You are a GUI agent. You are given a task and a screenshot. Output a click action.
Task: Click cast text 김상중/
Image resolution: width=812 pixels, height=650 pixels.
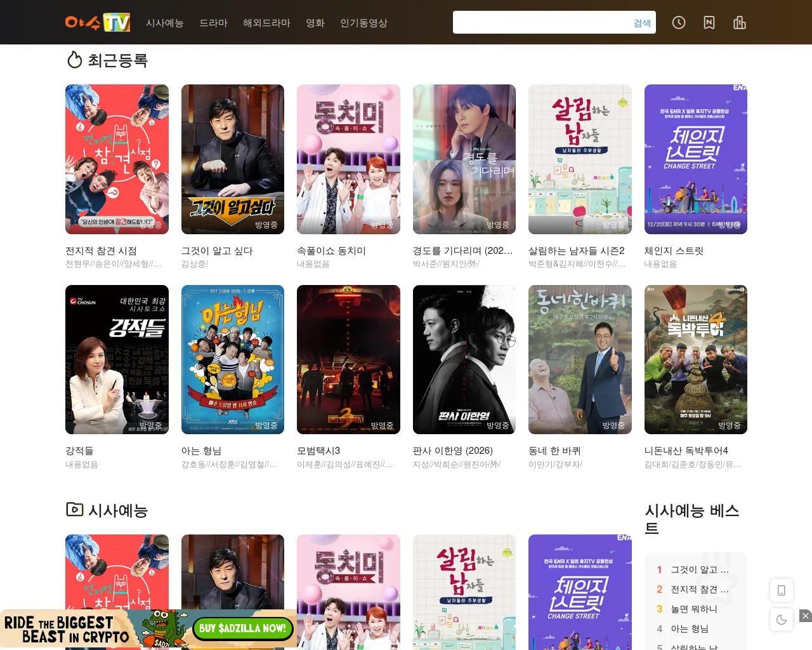click(195, 264)
